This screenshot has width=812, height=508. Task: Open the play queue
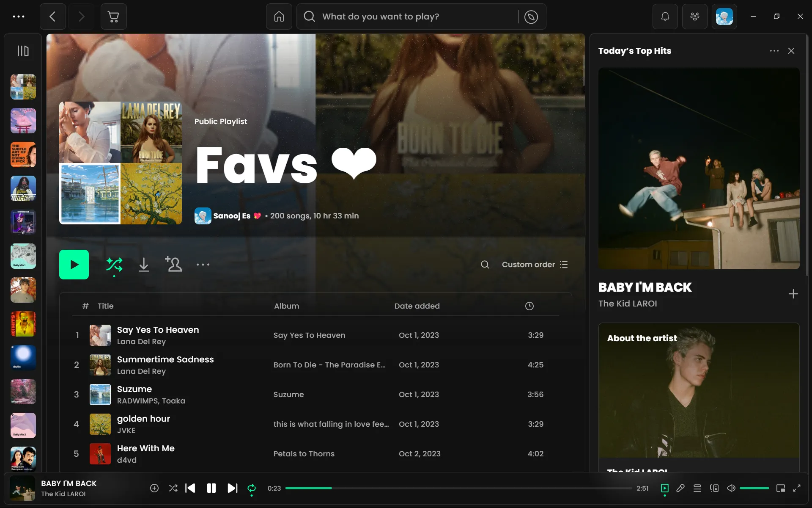(697, 488)
